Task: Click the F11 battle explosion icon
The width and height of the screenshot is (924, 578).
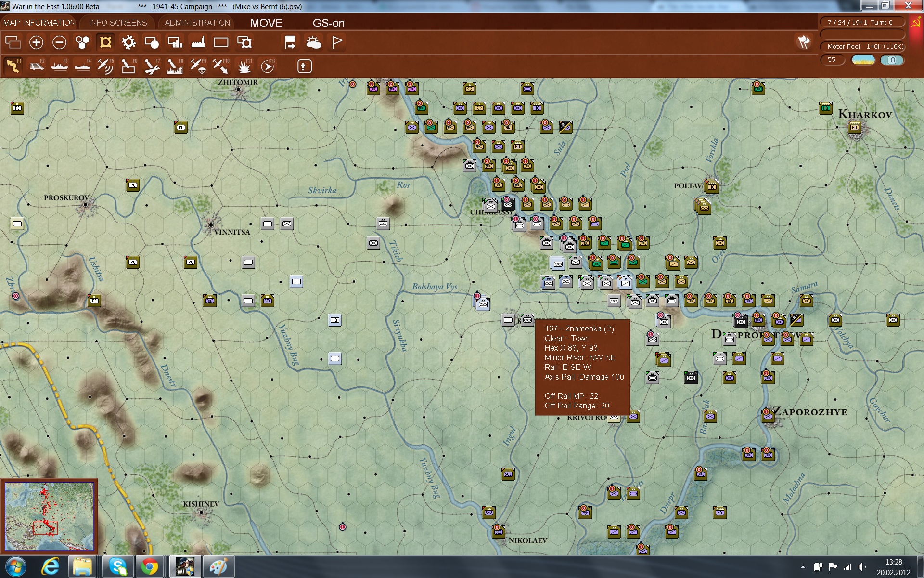Action: click(244, 66)
